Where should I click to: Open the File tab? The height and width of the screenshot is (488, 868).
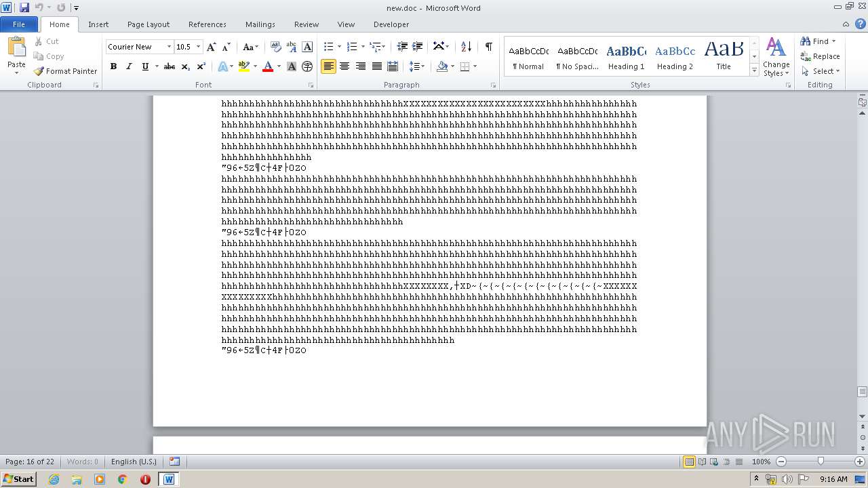click(19, 24)
